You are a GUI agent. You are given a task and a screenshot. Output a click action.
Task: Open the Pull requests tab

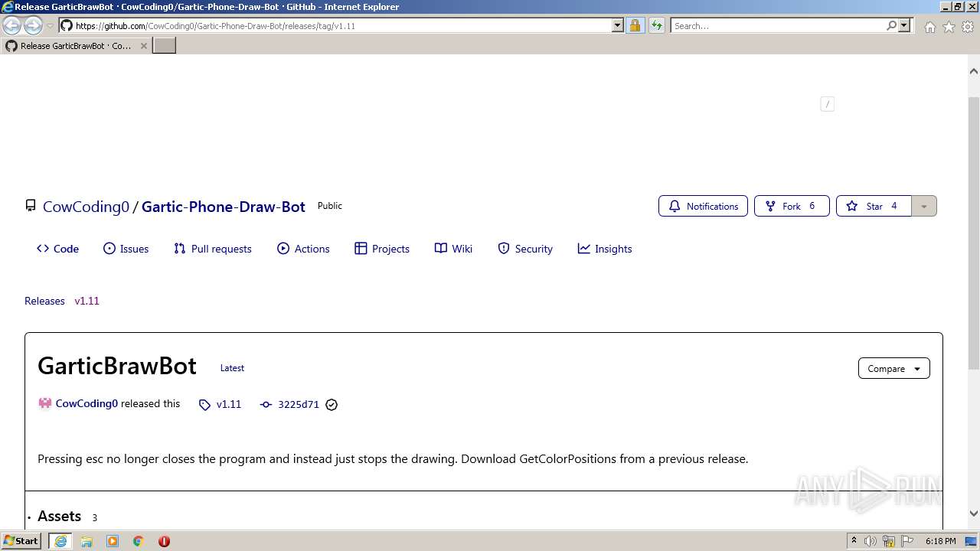pyautogui.click(x=212, y=249)
